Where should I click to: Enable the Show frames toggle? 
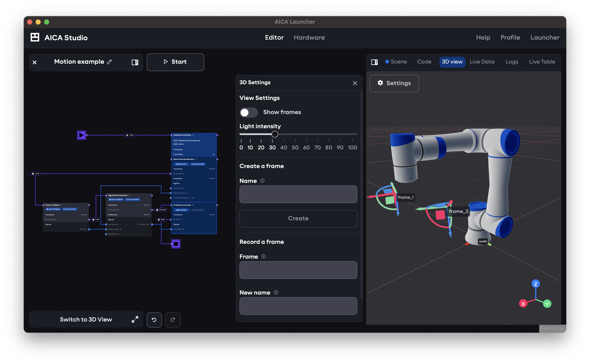[249, 112]
